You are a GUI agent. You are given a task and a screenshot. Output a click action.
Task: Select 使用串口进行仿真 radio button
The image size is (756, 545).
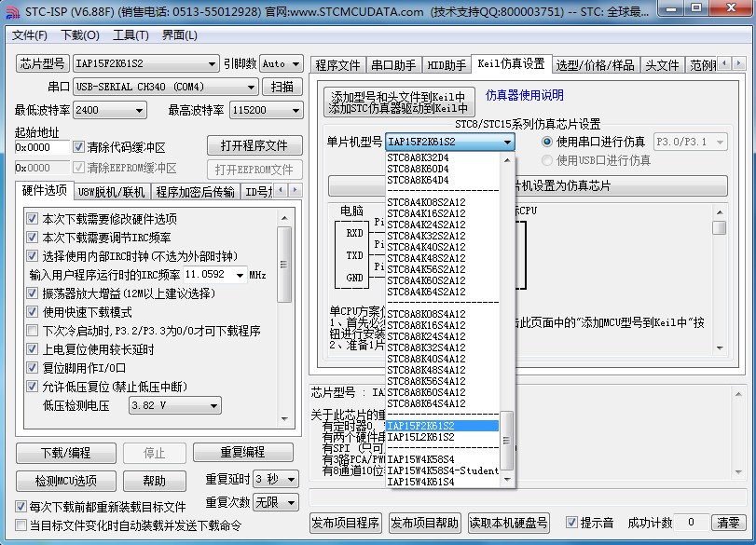(547, 142)
